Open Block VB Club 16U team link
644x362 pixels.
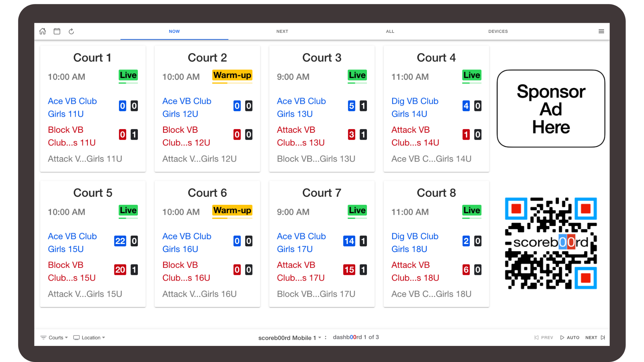click(x=186, y=271)
